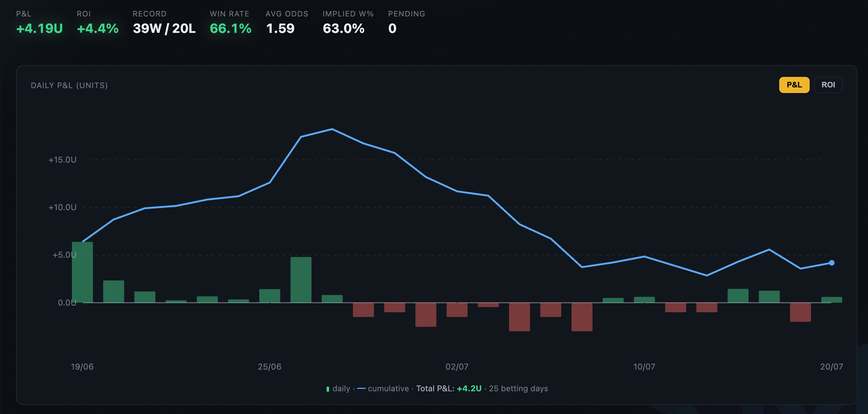
Task: Click the green daily legend swatch
Action: click(x=328, y=389)
